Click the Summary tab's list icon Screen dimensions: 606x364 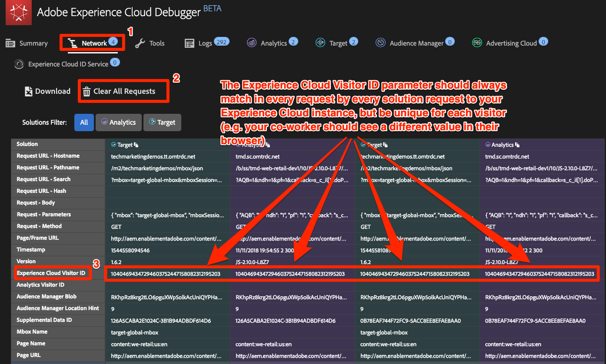10,43
